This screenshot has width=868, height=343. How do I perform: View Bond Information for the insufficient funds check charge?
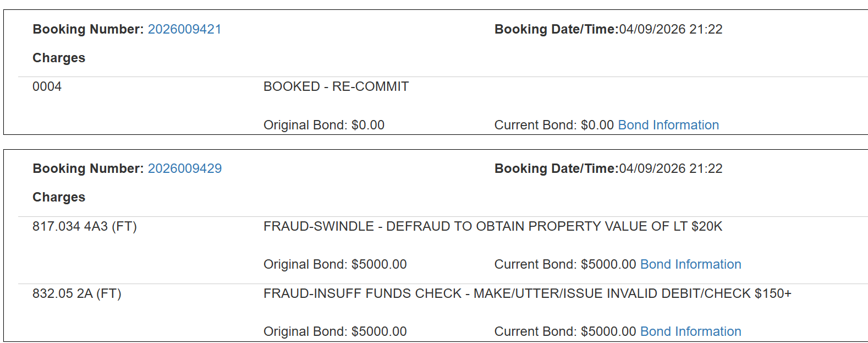(x=690, y=331)
